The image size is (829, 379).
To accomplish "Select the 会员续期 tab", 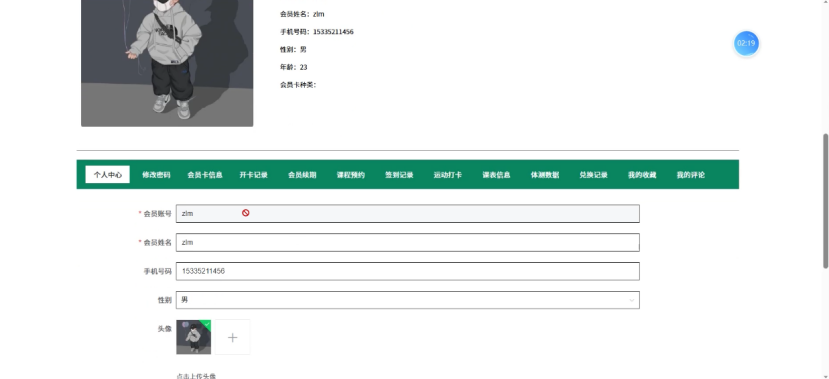I will [x=302, y=174].
